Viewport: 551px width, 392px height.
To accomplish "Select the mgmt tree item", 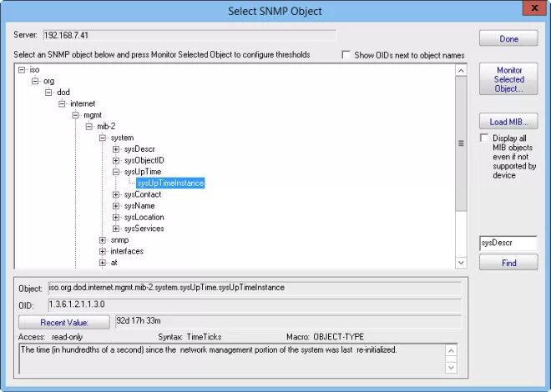I will [93, 115].
